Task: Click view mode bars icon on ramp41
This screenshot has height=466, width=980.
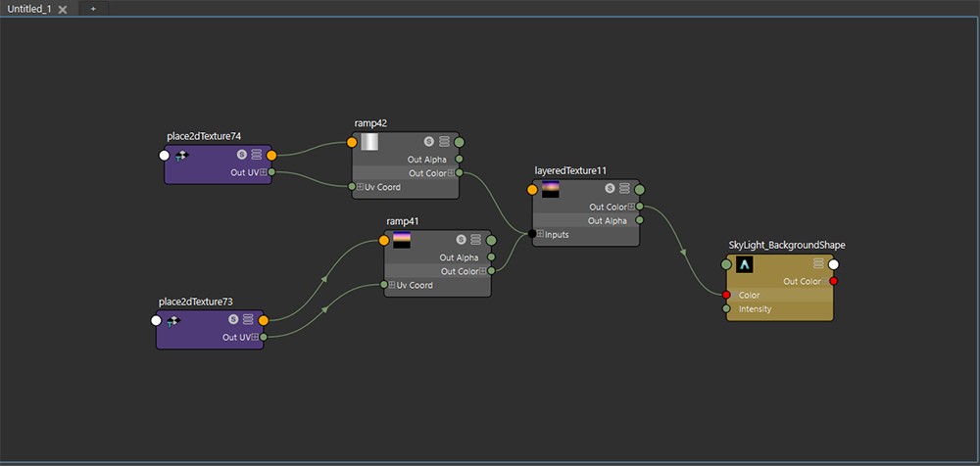Action: pos(476,240)
